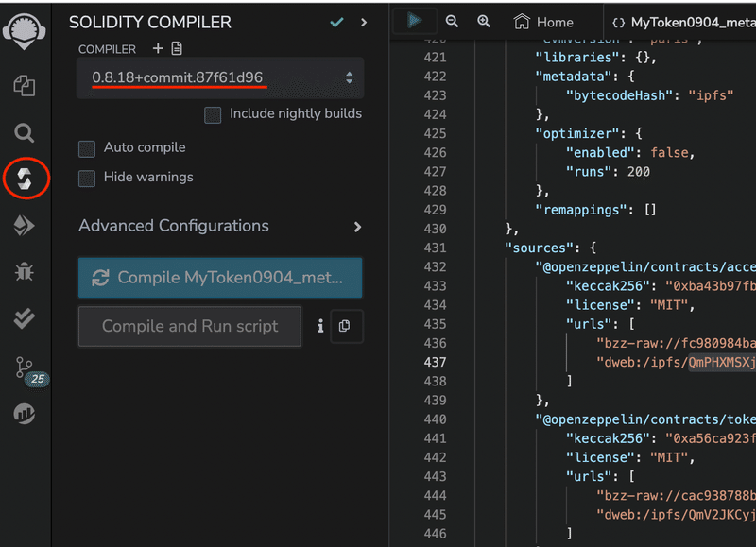This screenshot has height=547, width=756.
Task: Open the Git source control icon
Action: pos(25,368)
